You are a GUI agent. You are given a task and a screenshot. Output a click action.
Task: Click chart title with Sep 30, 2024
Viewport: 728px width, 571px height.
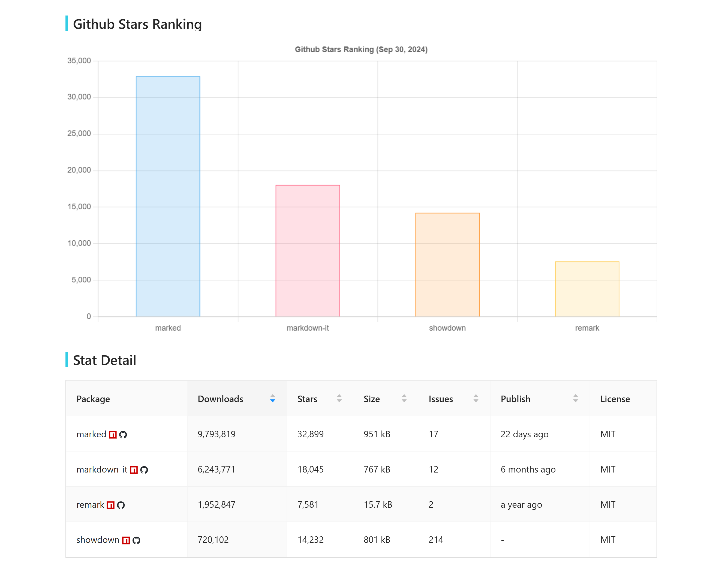[361, 49]
